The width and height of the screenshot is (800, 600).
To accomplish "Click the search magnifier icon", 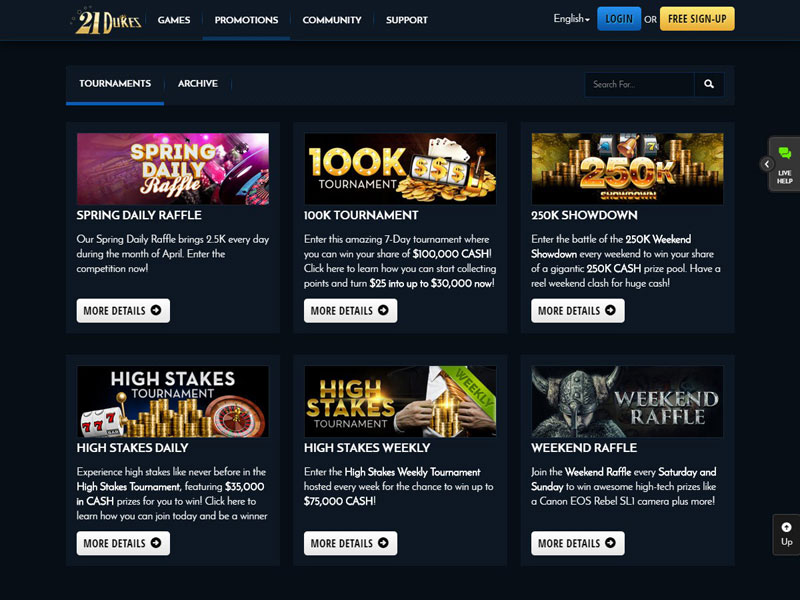I will [709, 84].
